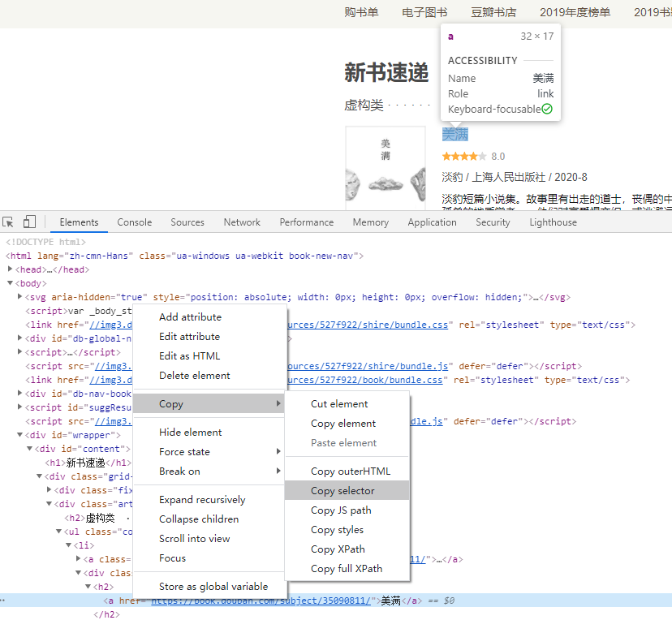
Task: Toggle the device toolbar icon
Action: [x=29, y=222]
